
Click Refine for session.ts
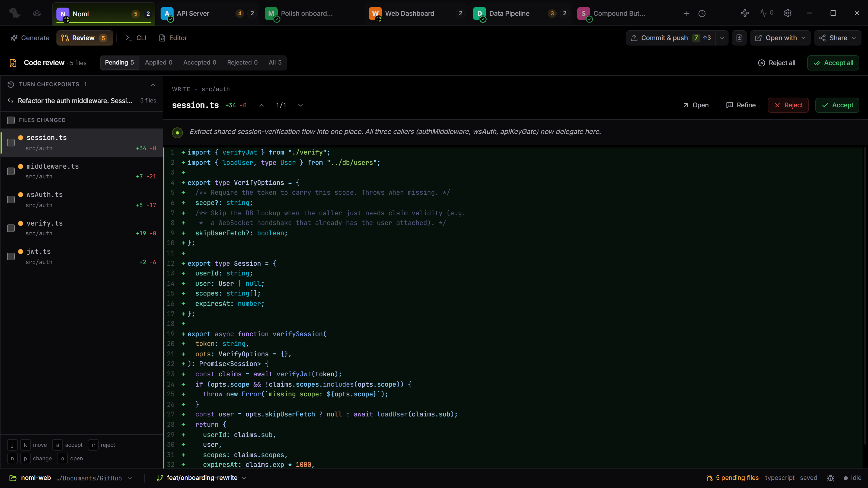[741, 105]
